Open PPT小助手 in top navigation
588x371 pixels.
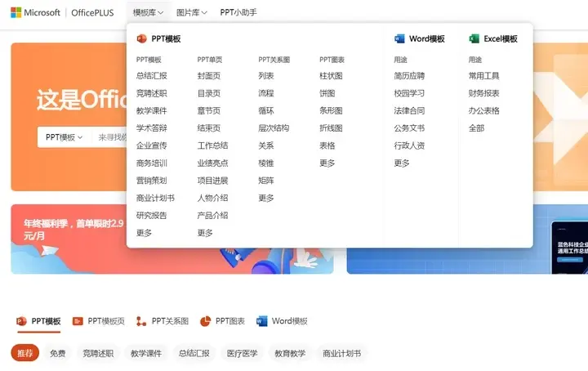(238, 13)
